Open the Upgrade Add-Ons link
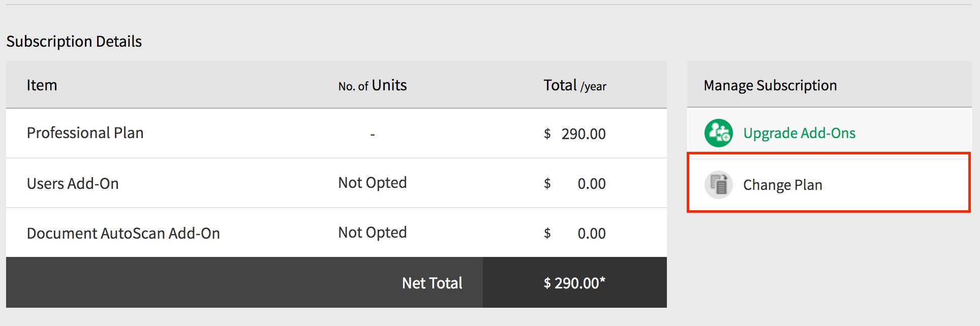 (799, 133)
